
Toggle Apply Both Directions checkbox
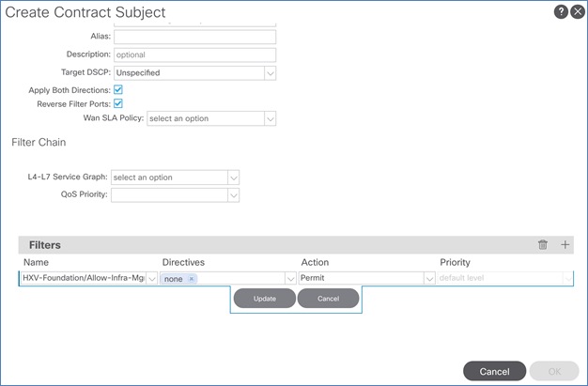tap(118, 89)
